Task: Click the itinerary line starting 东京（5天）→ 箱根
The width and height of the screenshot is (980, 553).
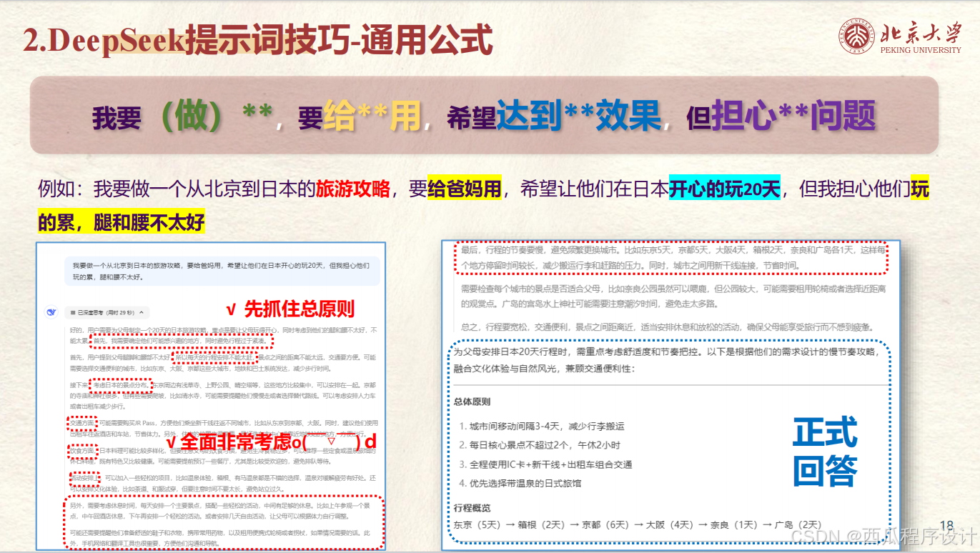Action: (638, 525)
